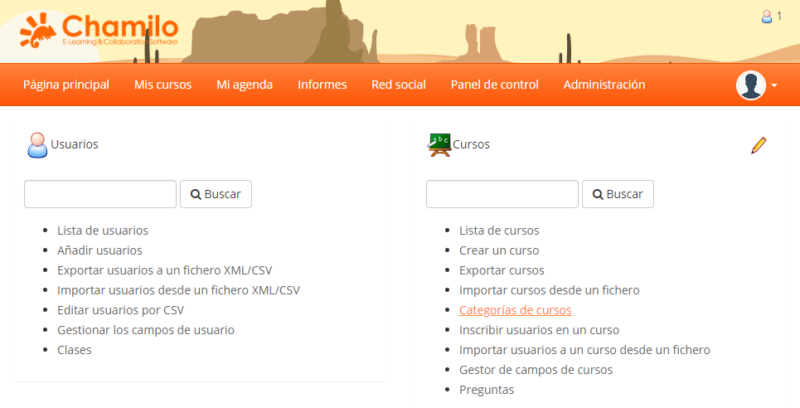The height and width of the screenshot is (408, 800).
Task: Expand the user menu dropdown caret
Action: (x=774, y=86)
